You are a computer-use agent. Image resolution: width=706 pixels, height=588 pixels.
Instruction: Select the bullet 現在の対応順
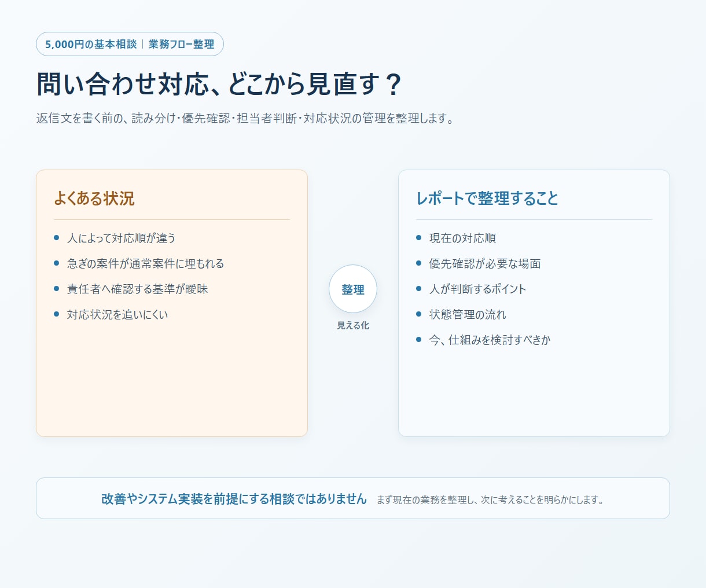[x=456, y=238]
